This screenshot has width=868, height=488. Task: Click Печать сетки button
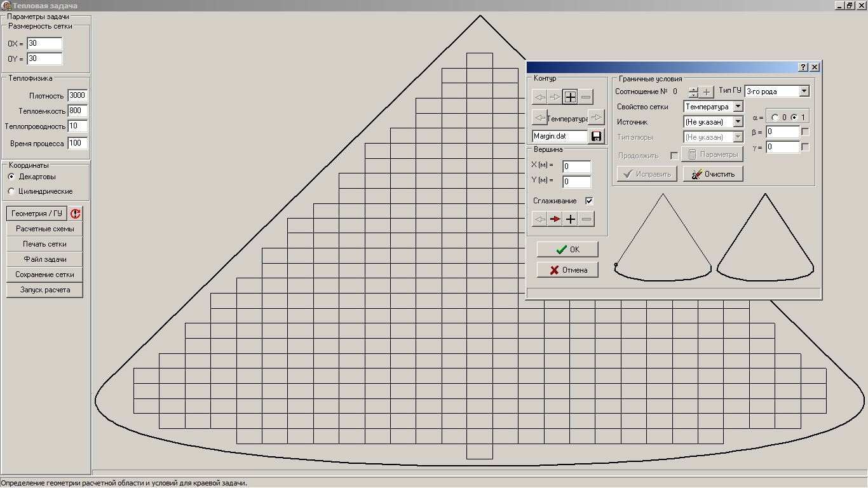click(44, 244)
